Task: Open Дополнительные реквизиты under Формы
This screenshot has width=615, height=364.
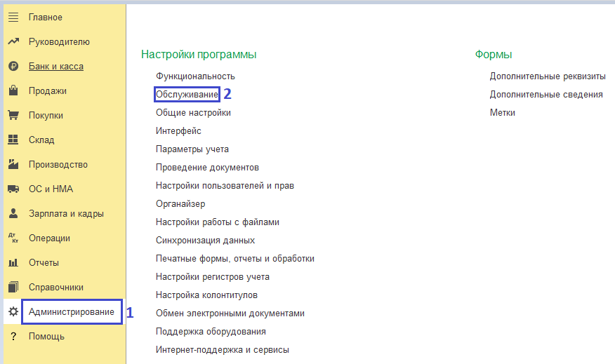Action: click(548, 76)
